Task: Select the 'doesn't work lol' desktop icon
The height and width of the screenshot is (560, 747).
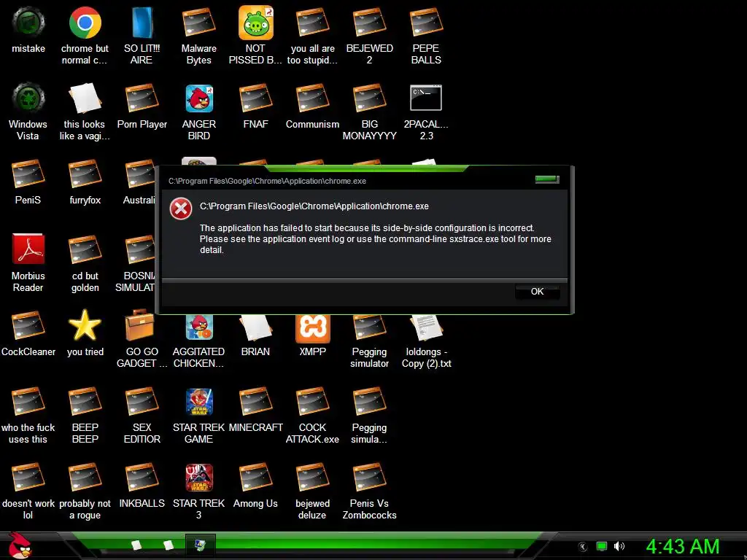Action: pos(28,491)
